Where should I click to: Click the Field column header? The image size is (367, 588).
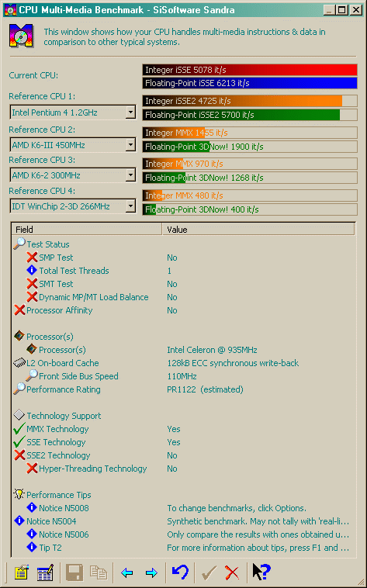point(87,229)
